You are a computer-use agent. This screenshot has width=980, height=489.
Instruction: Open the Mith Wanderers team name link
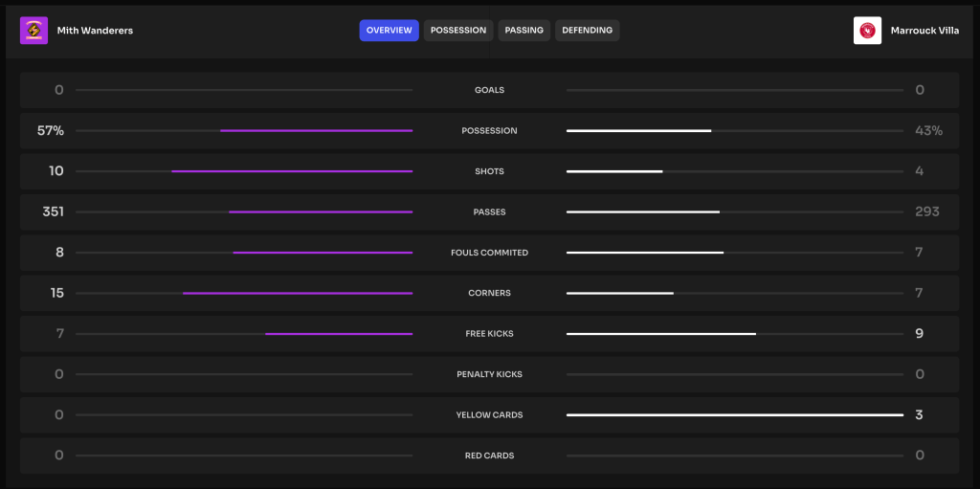tap(95, 31)
